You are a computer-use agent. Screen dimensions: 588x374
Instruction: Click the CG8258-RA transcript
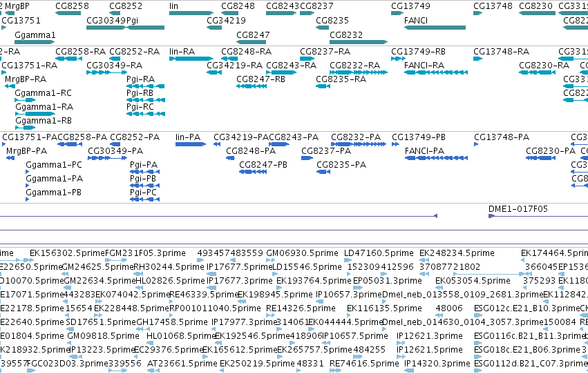click(68, 59)
